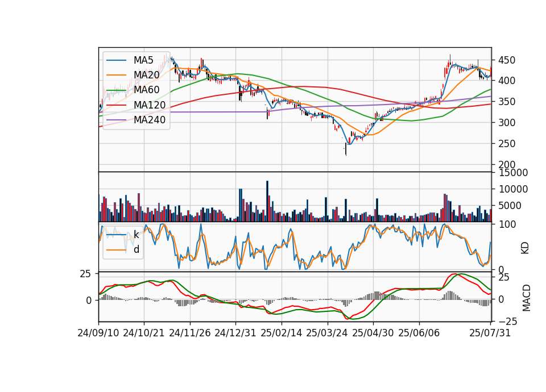Screen dimensions: 546x392
Task: Click the orange d line sample in KD legend
Action: (x=116, y=250)
